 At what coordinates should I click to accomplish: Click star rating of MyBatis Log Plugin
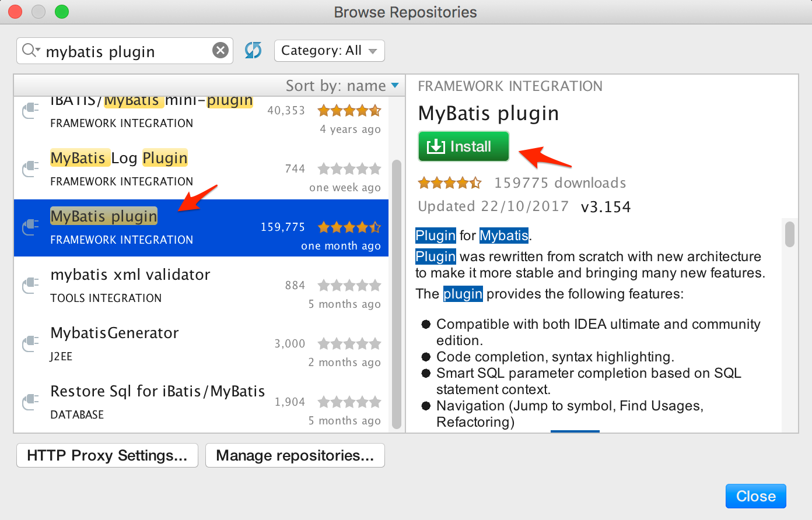[349, 169]
